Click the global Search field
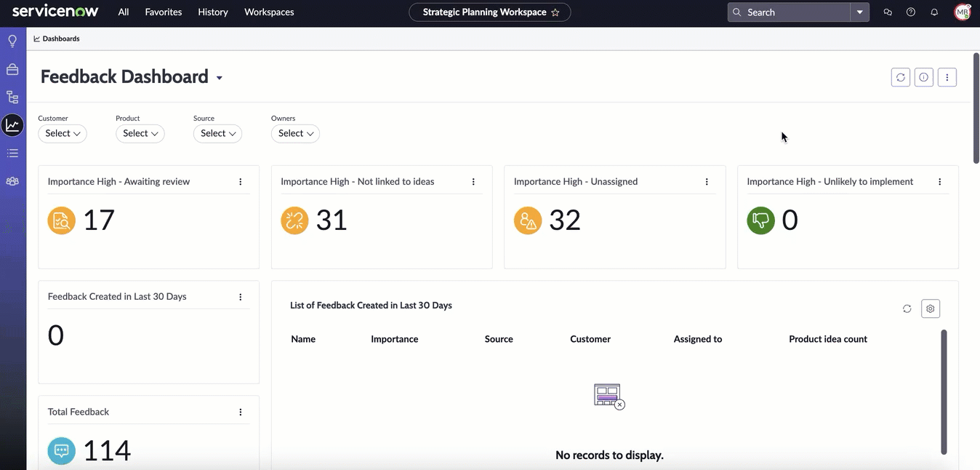 pyautogui.click(x=790, y=12)
